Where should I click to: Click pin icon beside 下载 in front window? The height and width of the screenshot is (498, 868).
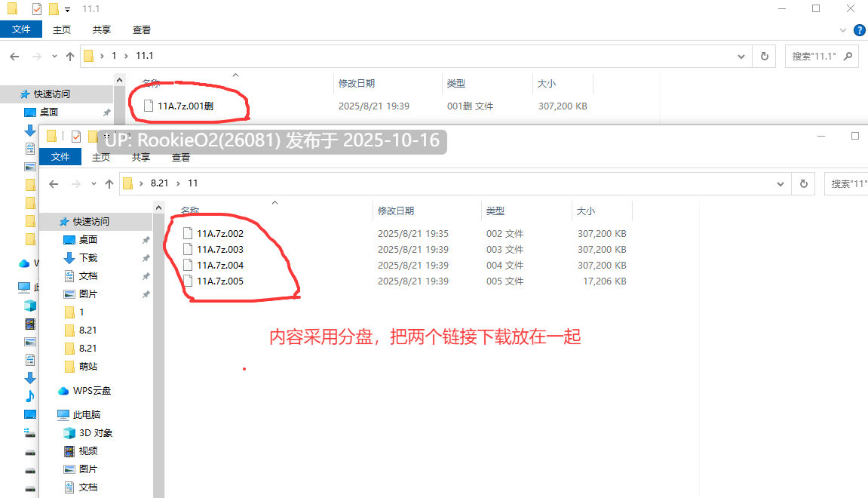tap(146, 258)
